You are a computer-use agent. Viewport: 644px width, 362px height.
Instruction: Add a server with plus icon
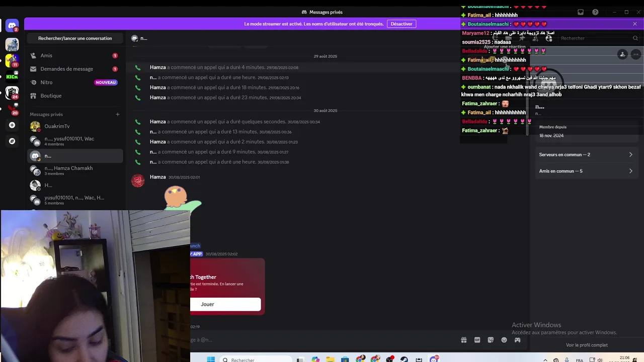pyautogui.click(x=12, y=125)
